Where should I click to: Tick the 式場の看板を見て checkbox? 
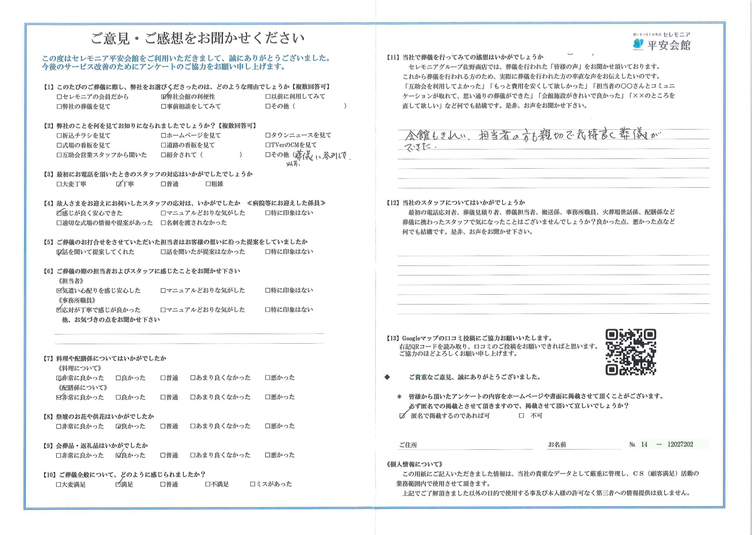coord(59,145)
